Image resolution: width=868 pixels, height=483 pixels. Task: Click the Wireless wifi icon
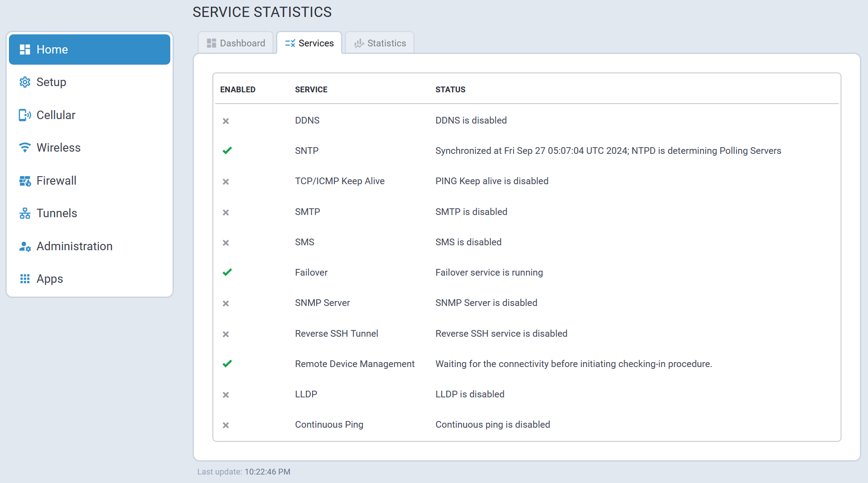[25, 148]
